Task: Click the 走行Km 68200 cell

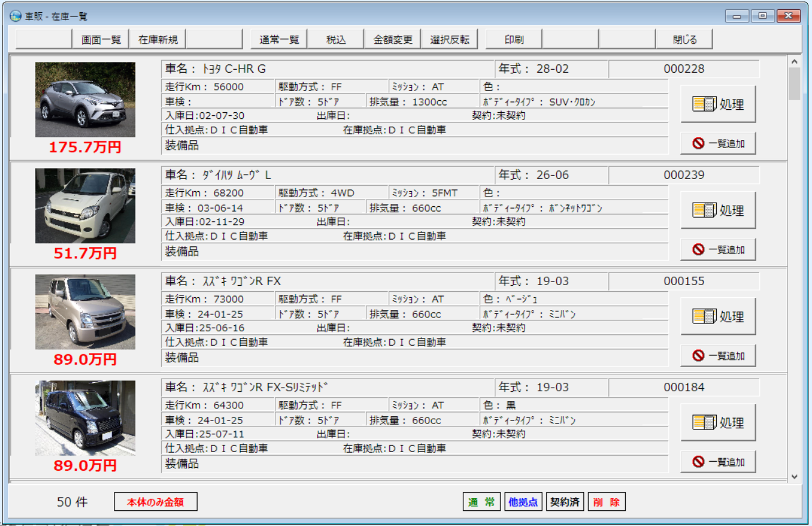Action: pos(218,193)
